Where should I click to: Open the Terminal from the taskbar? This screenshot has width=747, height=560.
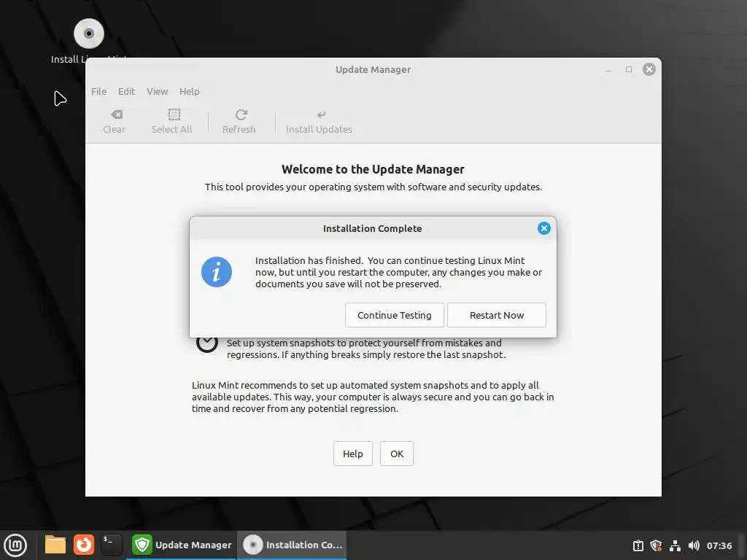112,545
